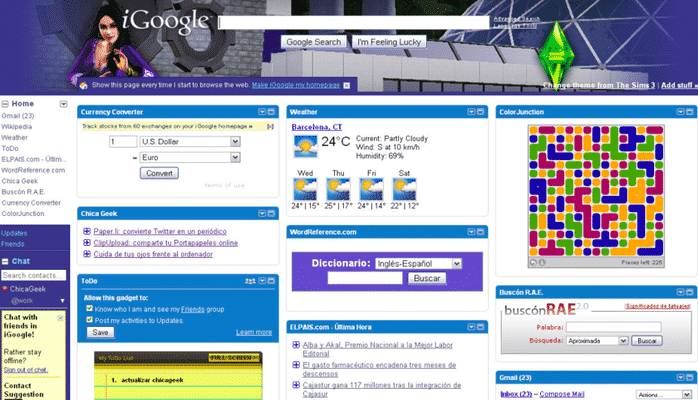Toggle 'Post my activities to Updates' checkbox

[89, 320]
